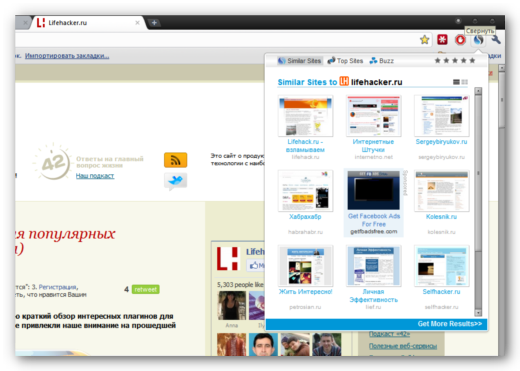This screenshot has width=520, height=371.
Task: Open a new tab with the plus button
Action: coord(154,23)
